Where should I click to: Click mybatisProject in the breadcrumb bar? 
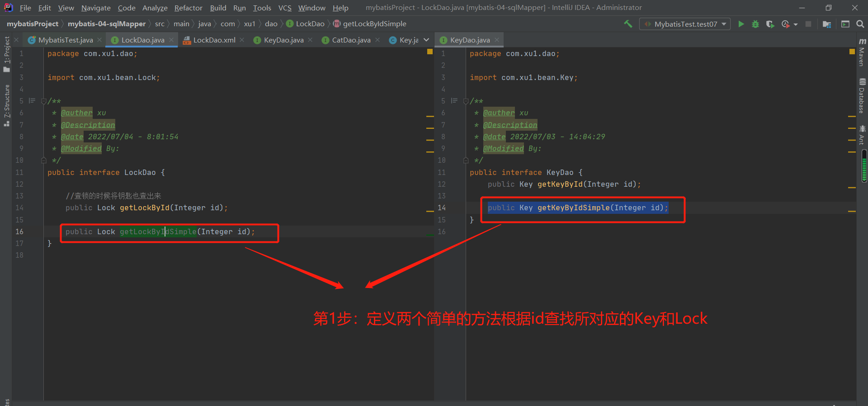33,24
